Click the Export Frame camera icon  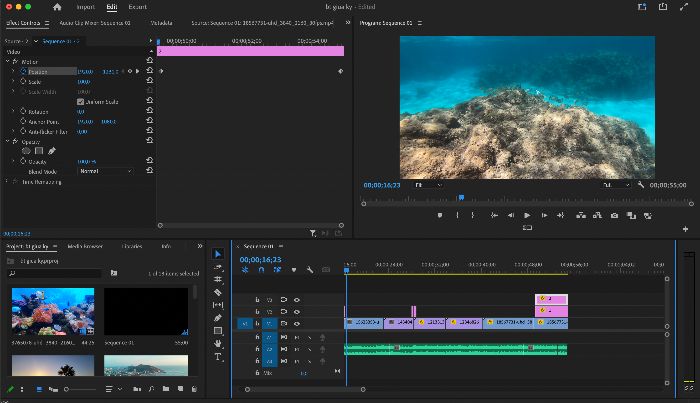coord(614,216)
